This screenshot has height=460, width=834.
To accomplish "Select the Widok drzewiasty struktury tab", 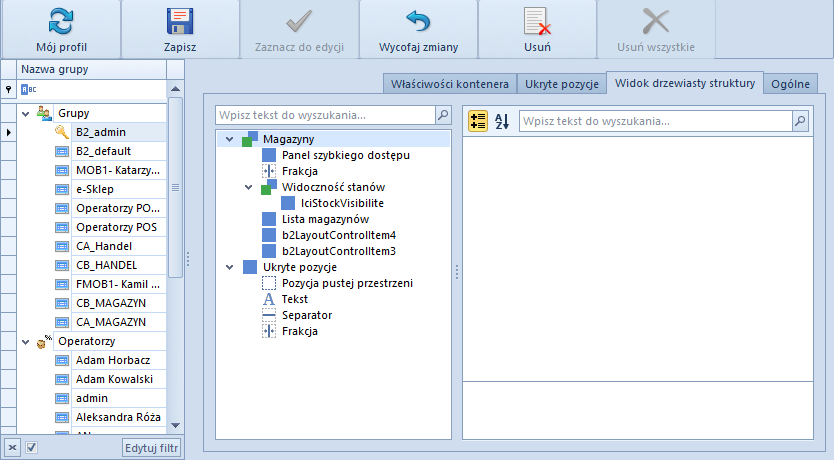I will tap(685, 83).
